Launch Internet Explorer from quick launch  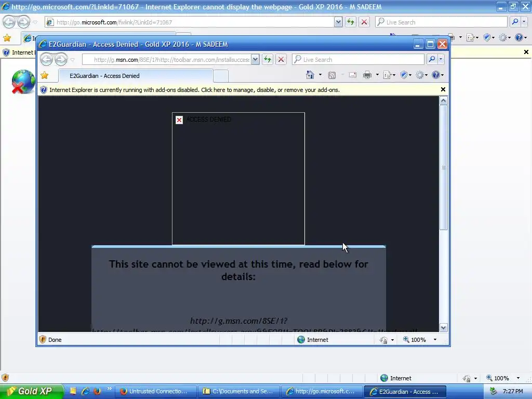coord(85,391)
